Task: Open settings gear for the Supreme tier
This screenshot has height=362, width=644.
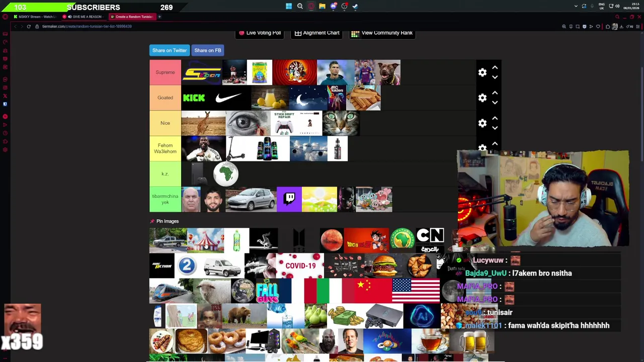Action: [x=482, y=72]
